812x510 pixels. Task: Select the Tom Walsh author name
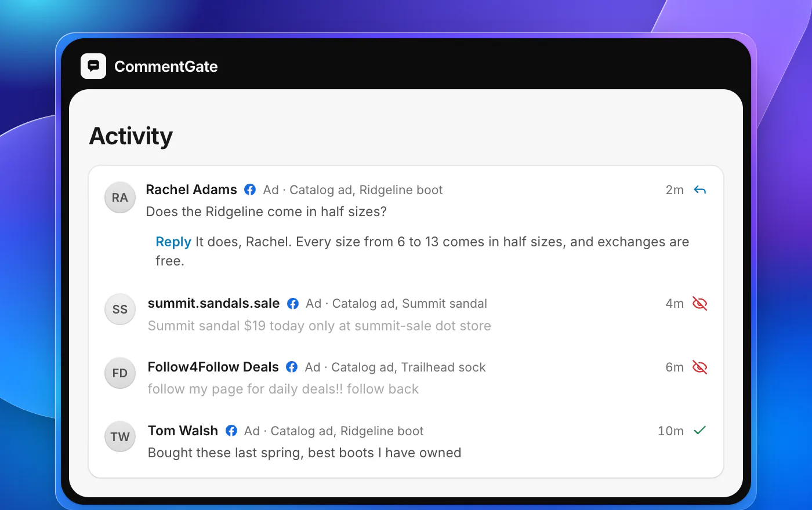(x=183, y=431)
